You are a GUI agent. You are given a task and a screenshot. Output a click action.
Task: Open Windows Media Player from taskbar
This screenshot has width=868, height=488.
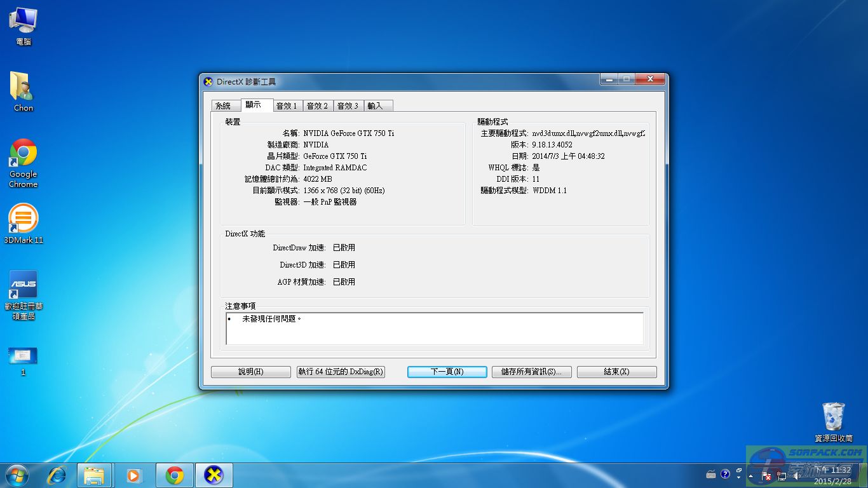click(133, 475)
